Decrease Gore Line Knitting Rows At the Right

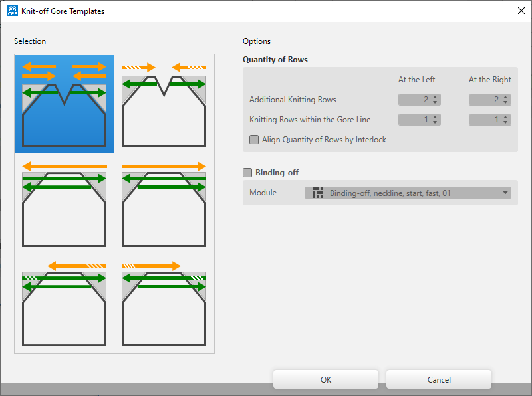pyautogui.click(x=505, y=122)
